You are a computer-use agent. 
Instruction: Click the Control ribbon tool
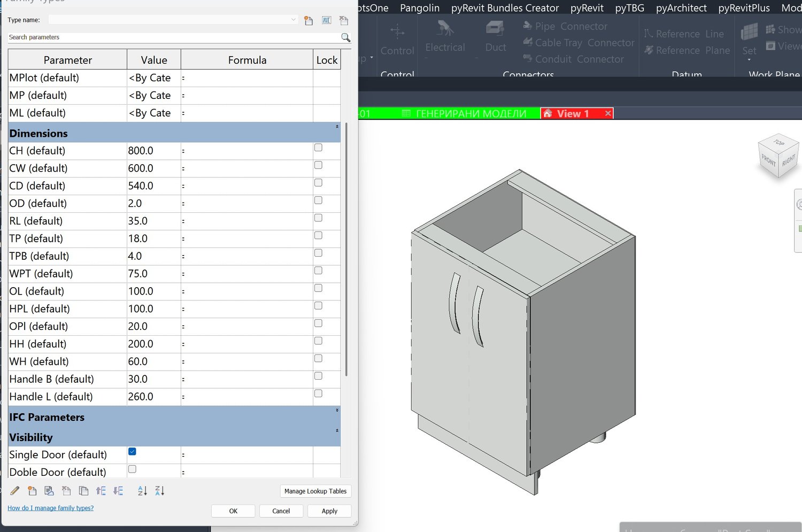coord(397,40)
